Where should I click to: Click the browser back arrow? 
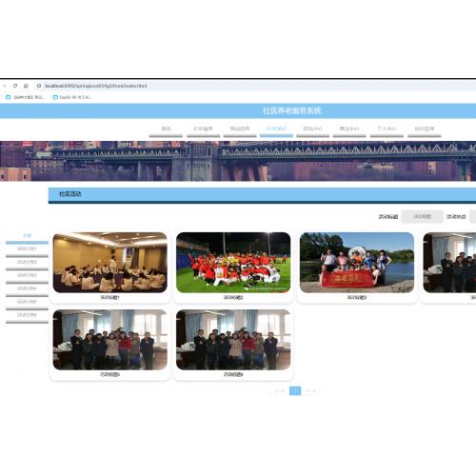[5, 86]
